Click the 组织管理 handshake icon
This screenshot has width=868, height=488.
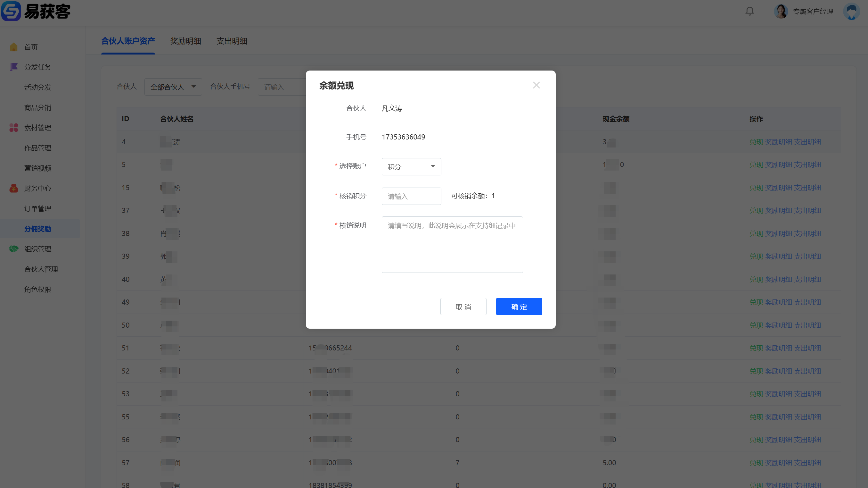point(13,249)
